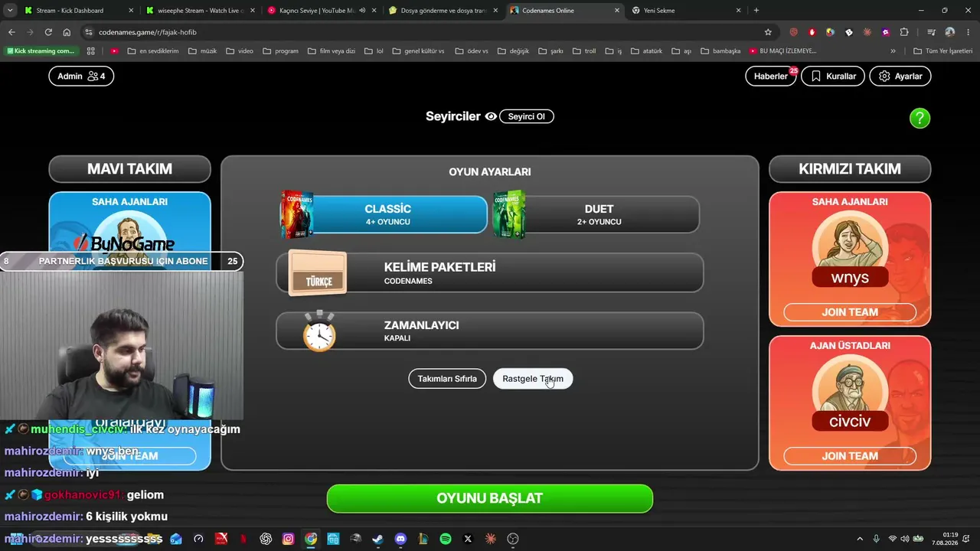This screenshot has height=551, width=980.
Task: Bookmark this page with the star icon
Action: point(768,32)
